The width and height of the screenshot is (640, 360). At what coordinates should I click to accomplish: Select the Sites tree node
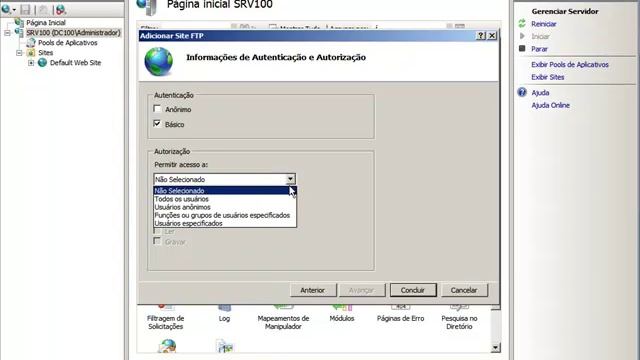[46, 53]
